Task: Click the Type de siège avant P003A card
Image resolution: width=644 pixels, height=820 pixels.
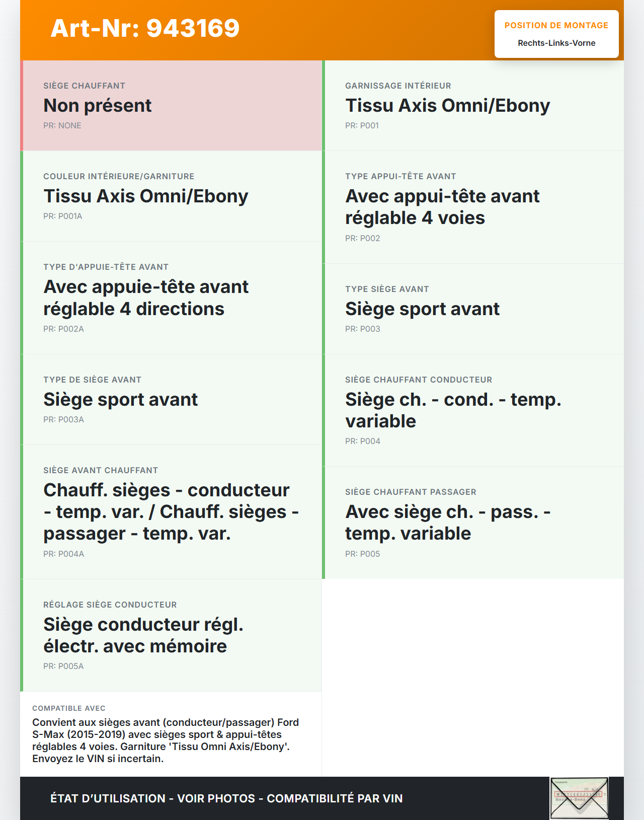Action: tap(171, 400)
